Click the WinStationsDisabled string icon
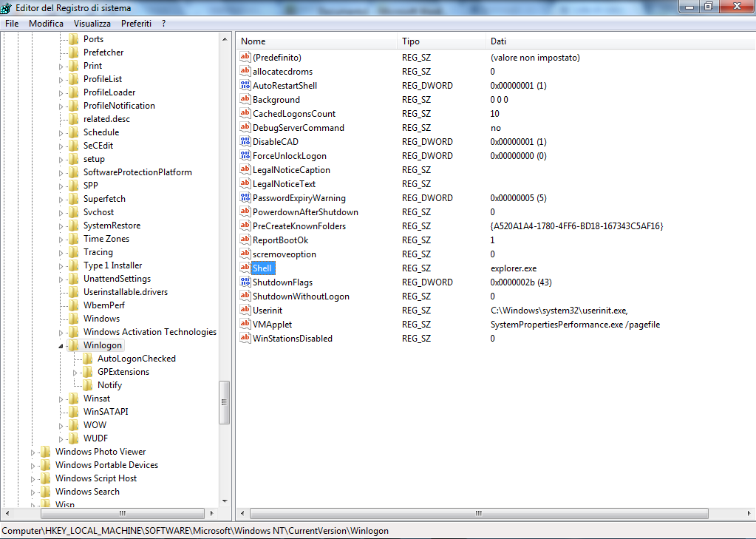756x539 pixels. point(245,338)
